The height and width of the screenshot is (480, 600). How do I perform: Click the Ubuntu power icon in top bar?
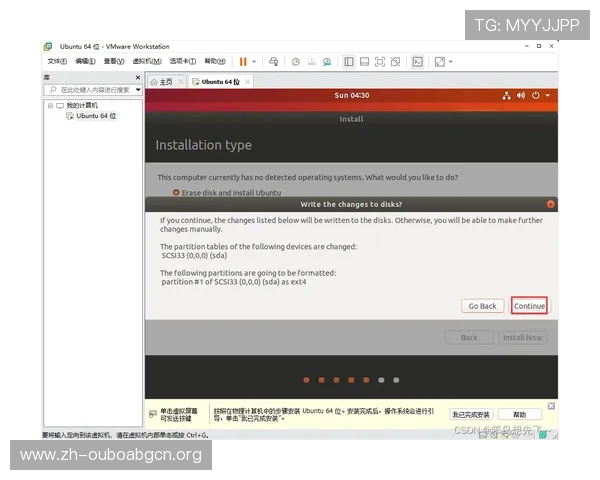click(x=536, y=95)
